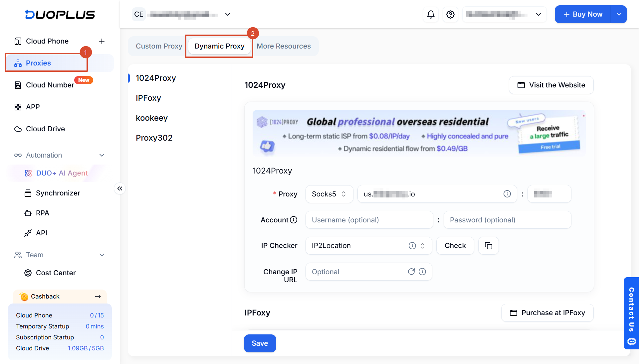Viewport: 639px width, 364px height.
Task: Open Cashback arrow
Action: [98, 296]
